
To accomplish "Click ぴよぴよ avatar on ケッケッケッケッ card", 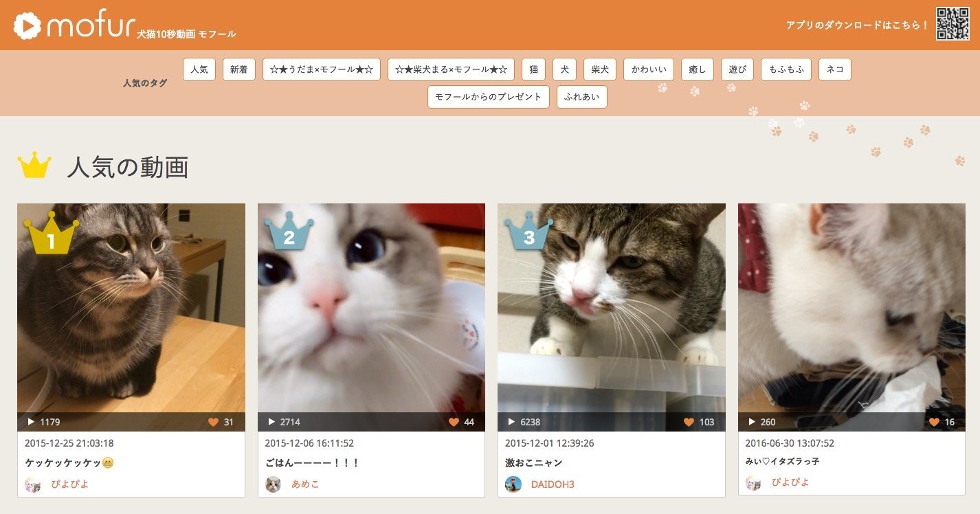I will [x=33, y=484].
